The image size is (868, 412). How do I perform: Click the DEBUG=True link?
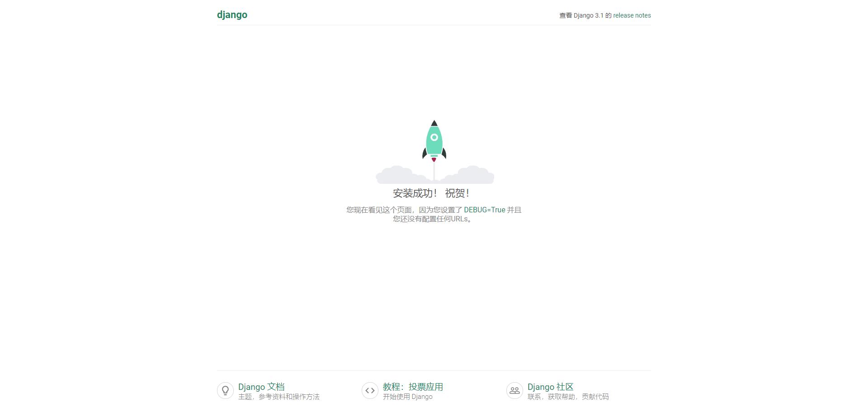click(484, 210)
